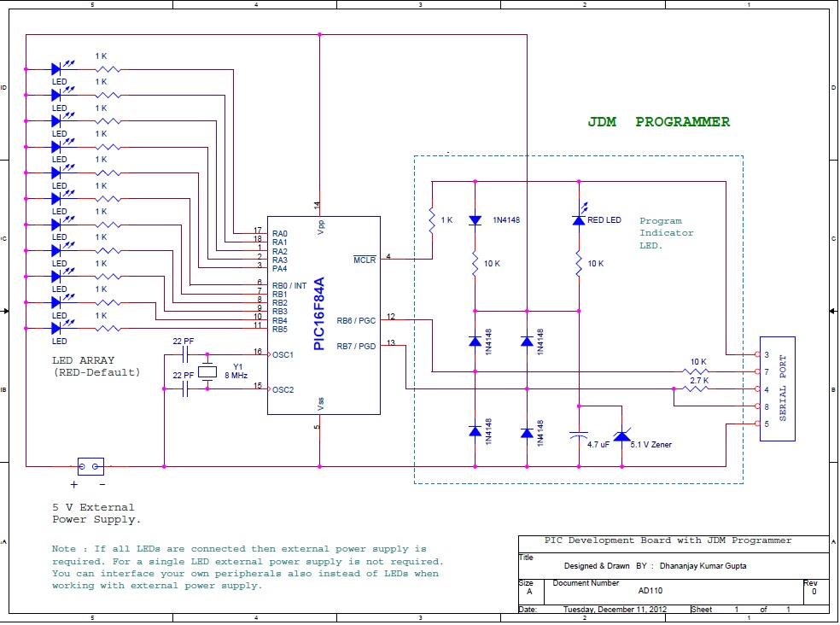Select the 1N4148 diode beside the 1 K resistor

coord(475,220)
